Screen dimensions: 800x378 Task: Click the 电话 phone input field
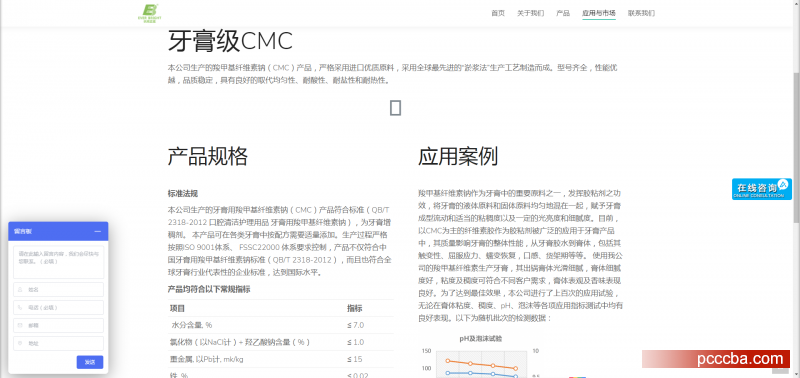coord(58,307)
